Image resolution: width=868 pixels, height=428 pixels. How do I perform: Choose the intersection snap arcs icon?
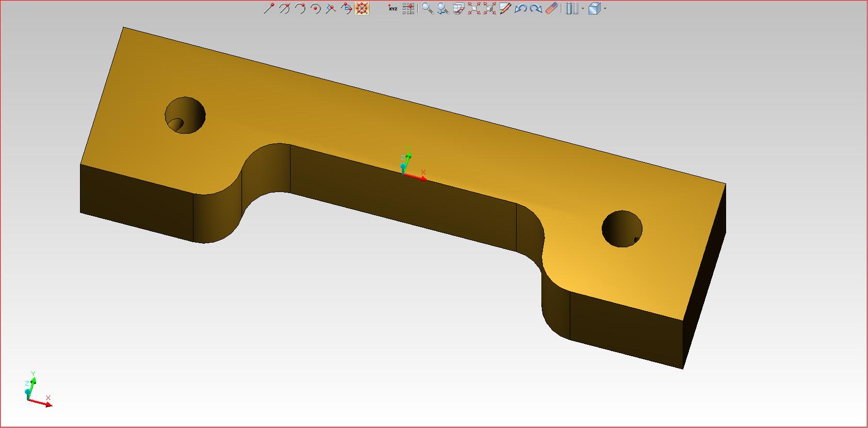pos(284,8)
